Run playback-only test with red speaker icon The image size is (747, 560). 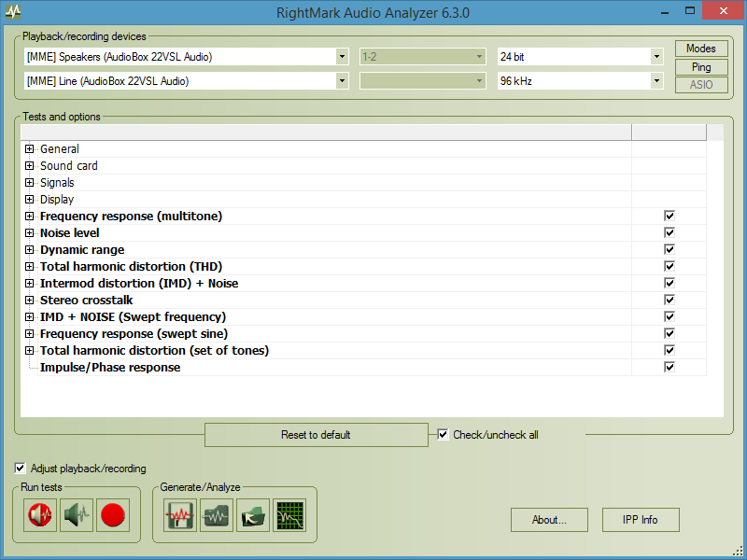click(x=40, y=515)
